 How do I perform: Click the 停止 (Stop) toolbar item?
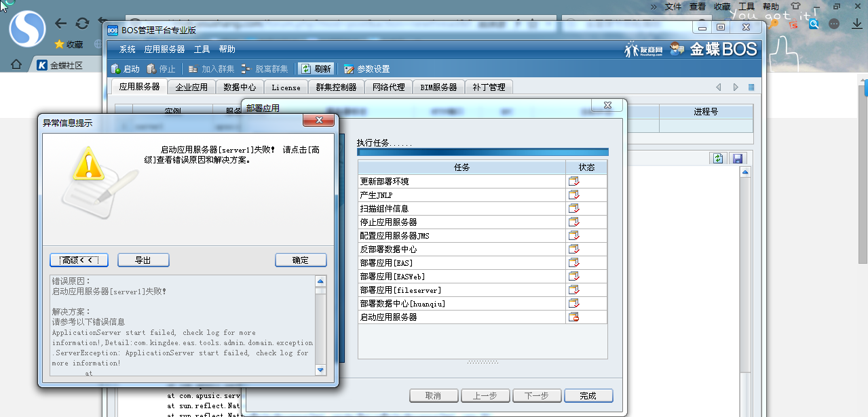[161, 69]
